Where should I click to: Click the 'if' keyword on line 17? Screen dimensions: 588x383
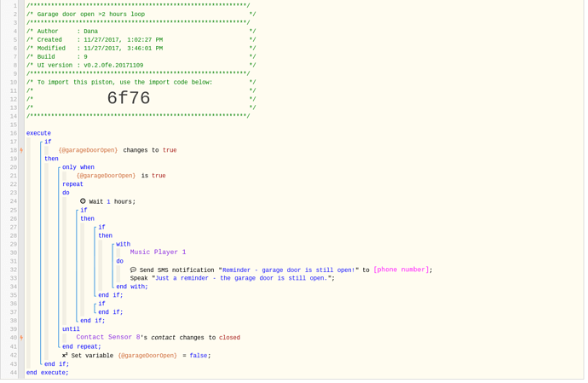click(48, 142)
